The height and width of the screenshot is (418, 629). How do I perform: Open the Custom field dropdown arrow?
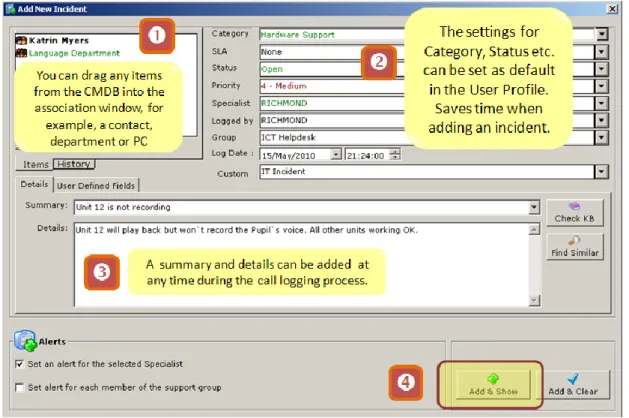coord(601,172)
